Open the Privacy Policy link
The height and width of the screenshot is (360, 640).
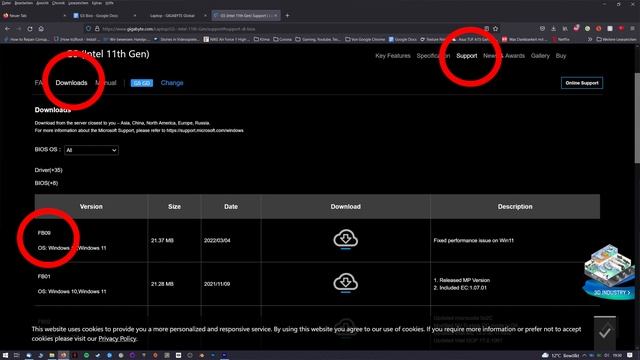tap(117, 339)
